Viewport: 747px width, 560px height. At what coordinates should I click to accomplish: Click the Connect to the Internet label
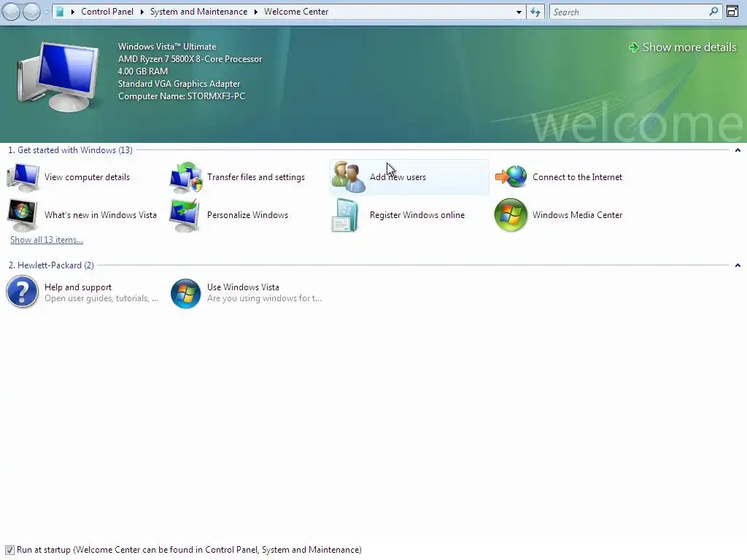pos(578,177)
